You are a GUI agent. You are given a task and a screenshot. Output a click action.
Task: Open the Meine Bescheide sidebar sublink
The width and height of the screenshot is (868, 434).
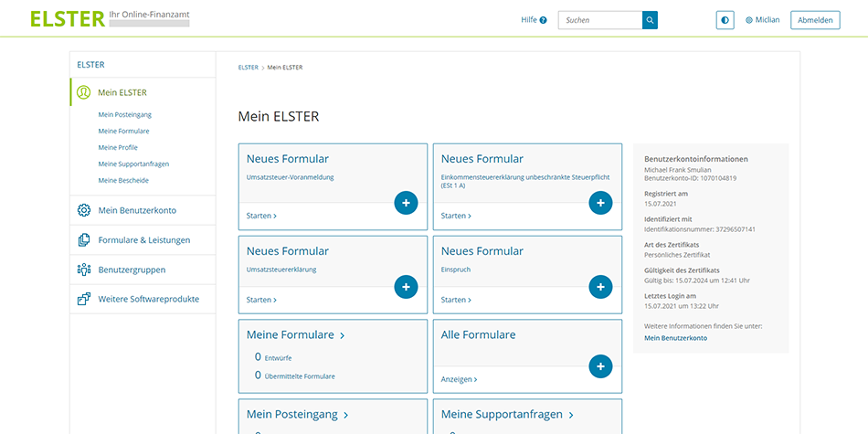123,181
